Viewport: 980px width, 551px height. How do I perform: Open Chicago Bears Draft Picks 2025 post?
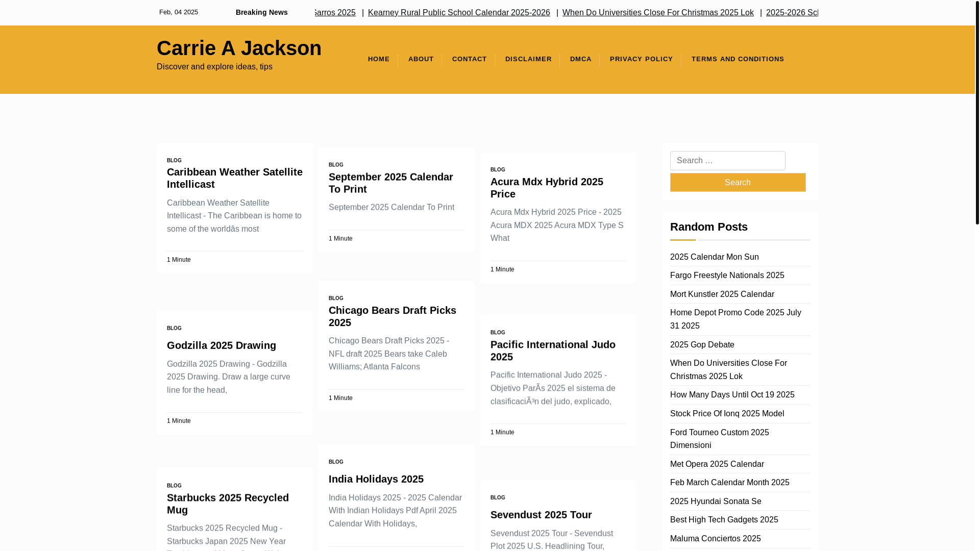(393, 316)
